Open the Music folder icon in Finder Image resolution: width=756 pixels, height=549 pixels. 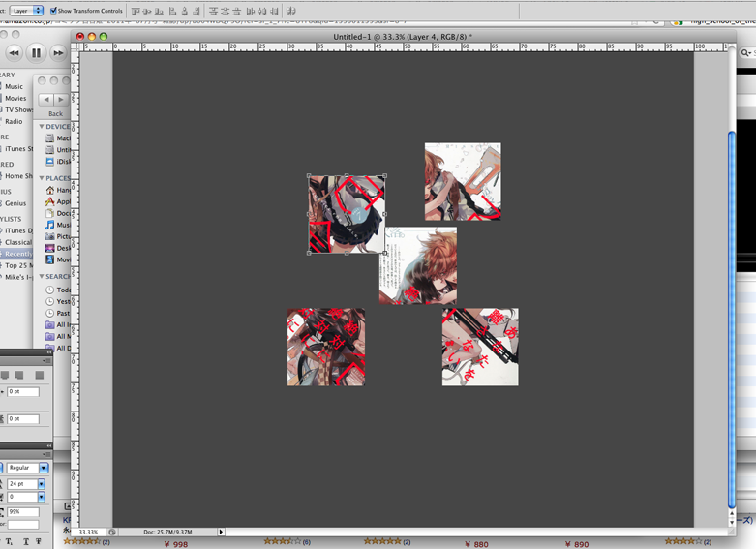(49, 225)
